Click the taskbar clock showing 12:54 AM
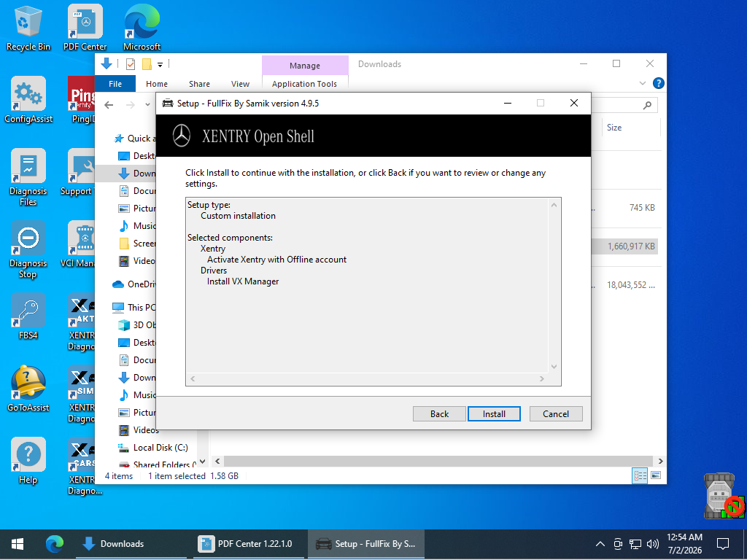Image resolution: width=747 pixels, height=560 pixels. pos(684,544)
